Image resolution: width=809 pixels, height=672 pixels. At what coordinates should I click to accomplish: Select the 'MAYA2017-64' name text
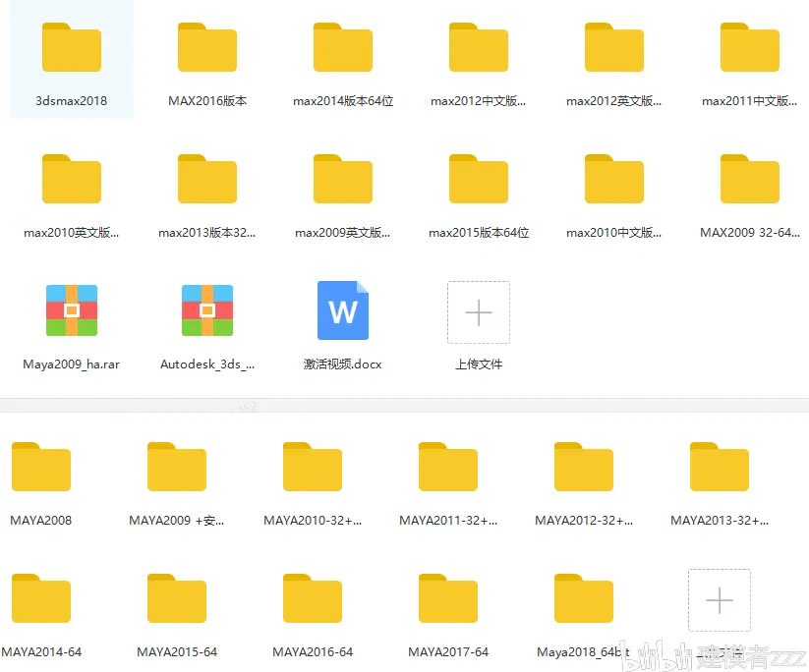448,652
